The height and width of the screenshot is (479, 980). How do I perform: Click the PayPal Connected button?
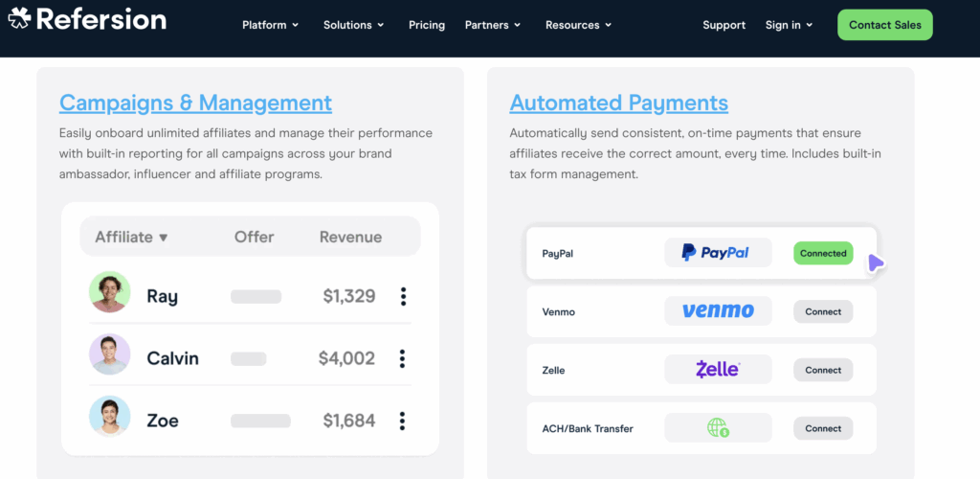click(823, 253)
